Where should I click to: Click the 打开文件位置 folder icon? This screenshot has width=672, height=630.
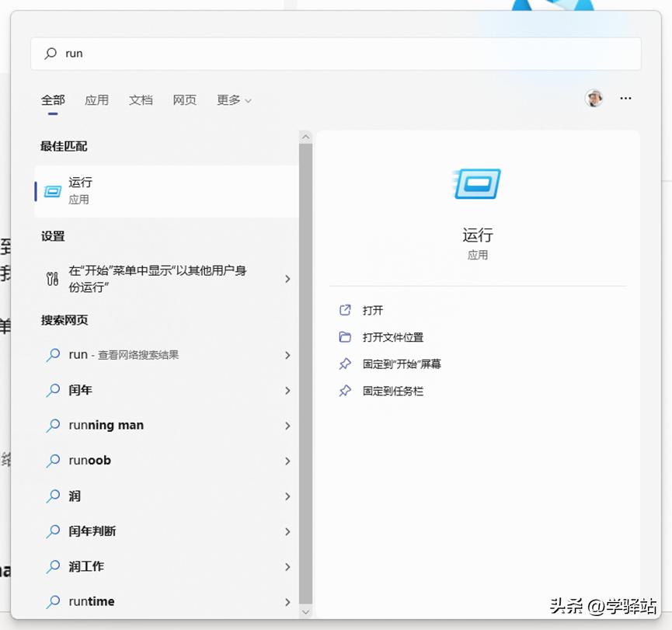point(344,337)
